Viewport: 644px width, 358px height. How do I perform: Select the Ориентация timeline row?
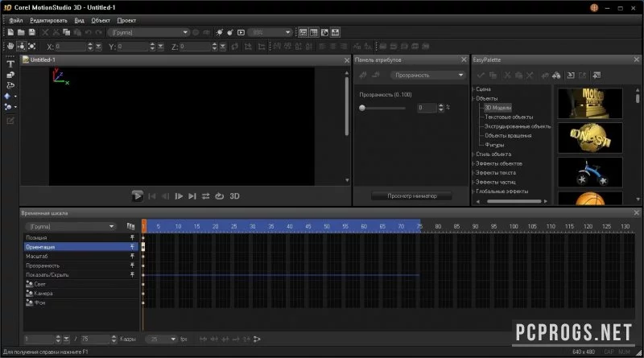pyautogui.click(x=81, y=247)
